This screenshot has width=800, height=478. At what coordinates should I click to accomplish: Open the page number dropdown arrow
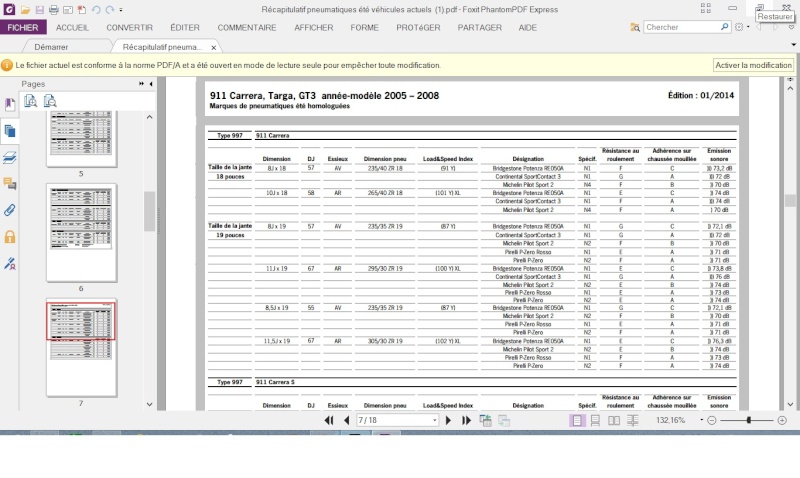(435, 420)
